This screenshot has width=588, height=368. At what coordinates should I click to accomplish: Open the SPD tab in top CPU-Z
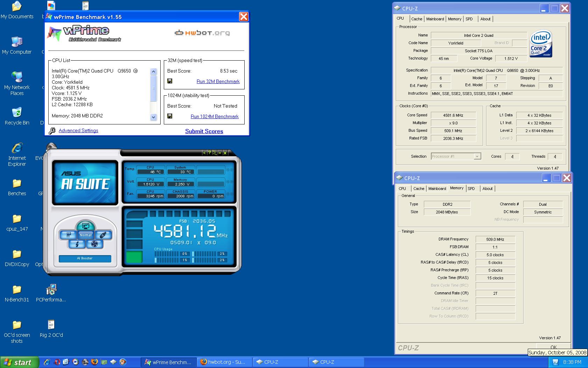tap(469, 19)
